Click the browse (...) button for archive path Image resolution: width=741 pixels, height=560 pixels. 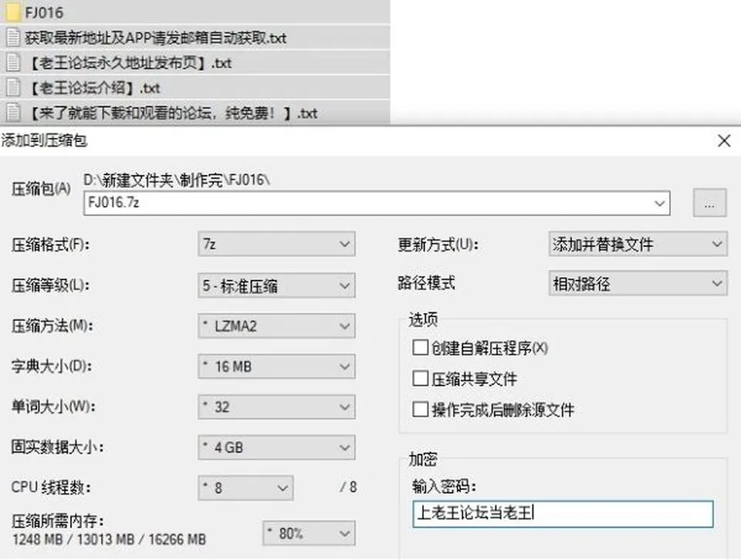pos(709,203)
